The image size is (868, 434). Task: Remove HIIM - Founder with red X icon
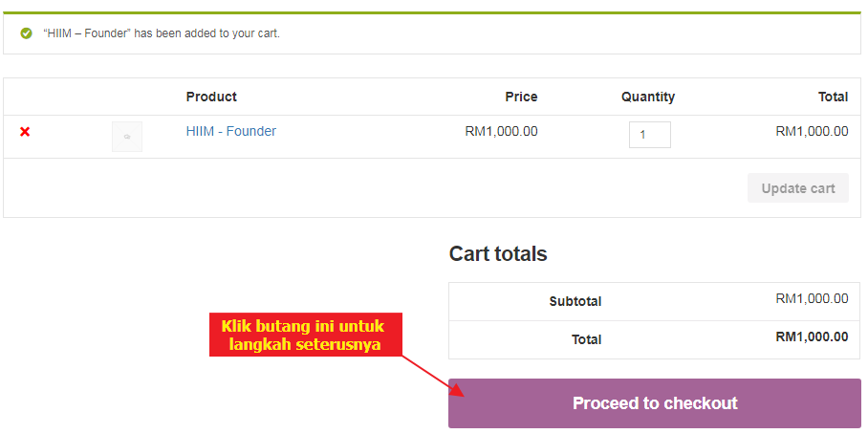coord(25,132)
